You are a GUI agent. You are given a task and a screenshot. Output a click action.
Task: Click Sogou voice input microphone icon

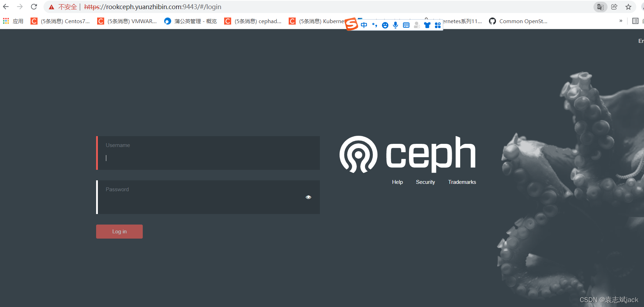(x=396, y=25)
